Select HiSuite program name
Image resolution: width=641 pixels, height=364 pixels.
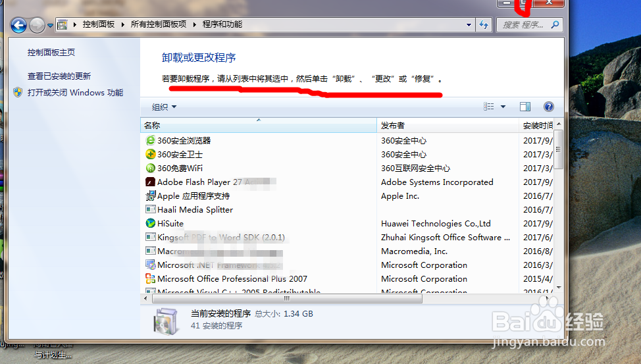pyautogui.click(x=170, y=223)
